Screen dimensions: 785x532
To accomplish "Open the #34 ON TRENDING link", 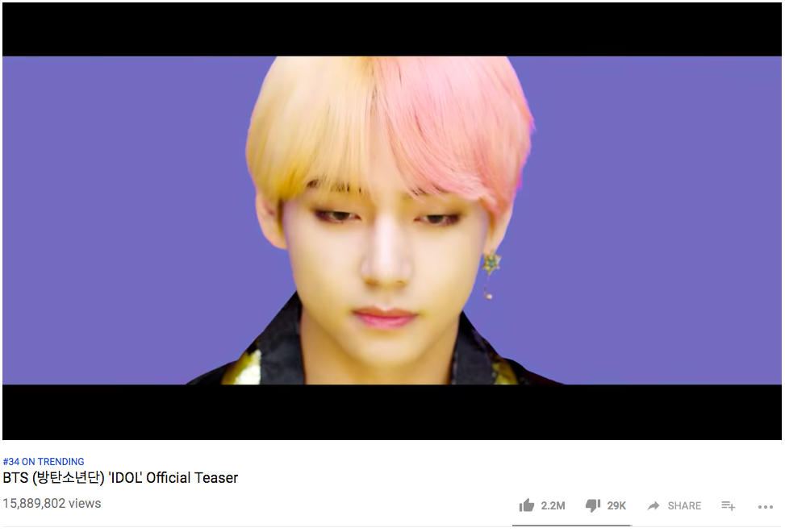I will point(44,462).
